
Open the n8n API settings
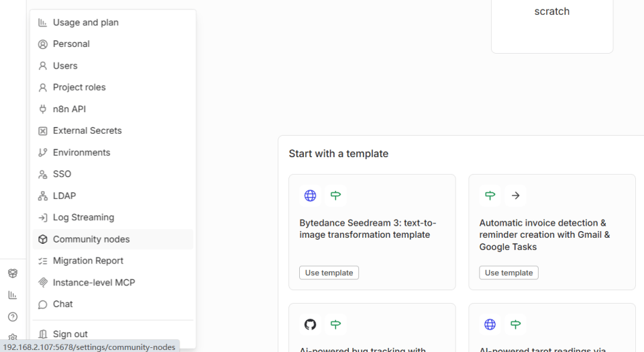pos(69,109)
